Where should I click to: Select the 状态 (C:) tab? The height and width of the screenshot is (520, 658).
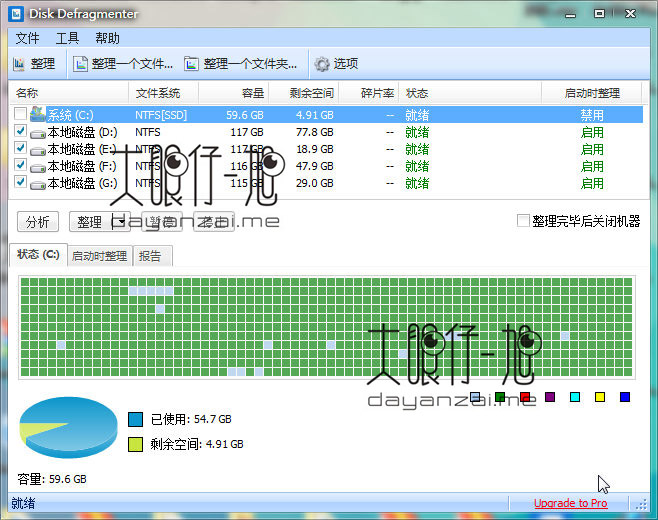pyautogui.click(x=38, y=254)
